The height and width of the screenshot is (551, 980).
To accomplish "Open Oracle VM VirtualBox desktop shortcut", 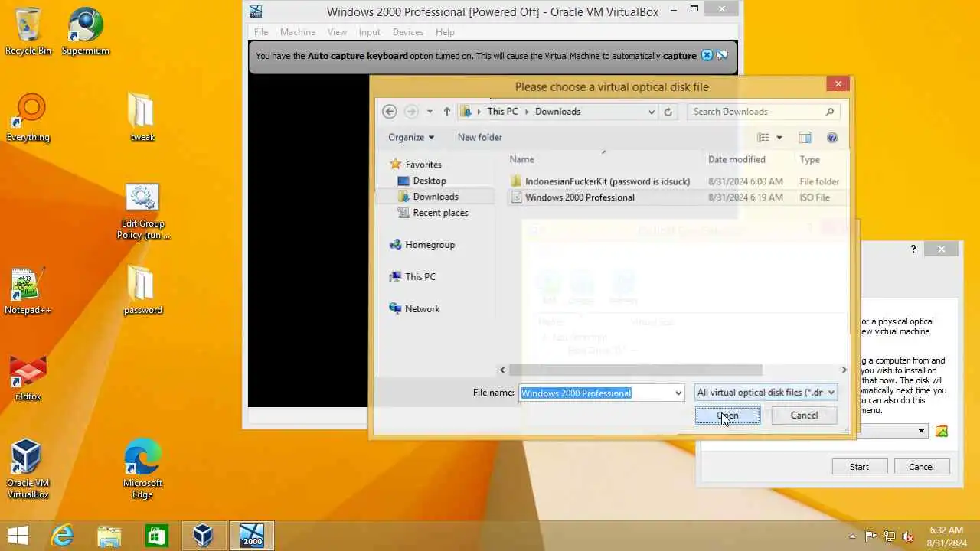I will point(28,468).
